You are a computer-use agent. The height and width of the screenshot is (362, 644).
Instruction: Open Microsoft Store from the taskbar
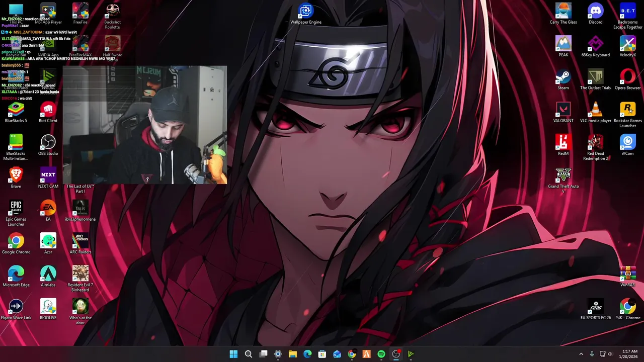point(322,354)
